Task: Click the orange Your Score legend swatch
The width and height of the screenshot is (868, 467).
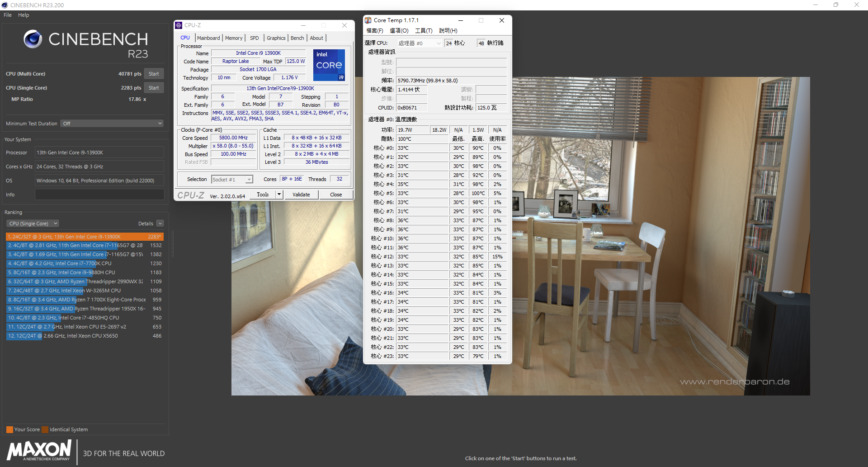Action: click(9, 429)
